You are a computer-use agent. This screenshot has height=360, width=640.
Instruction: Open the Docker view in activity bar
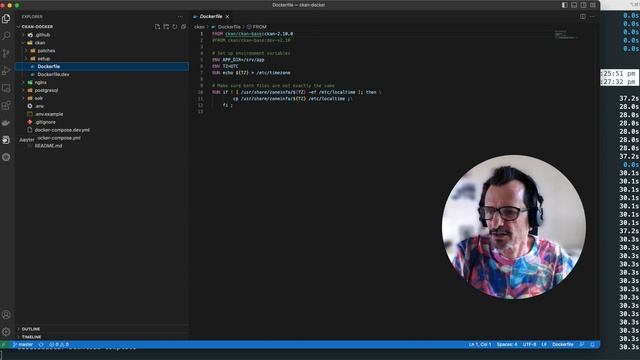click(6, 123)
